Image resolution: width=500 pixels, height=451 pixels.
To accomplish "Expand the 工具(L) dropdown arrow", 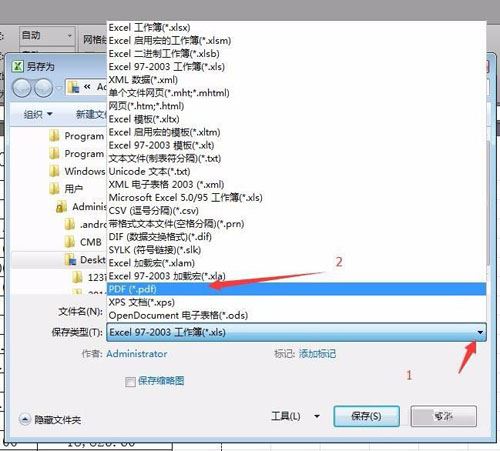I will click(317, 416).
